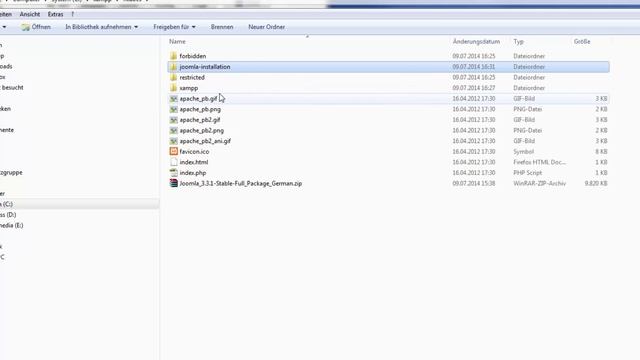Click the index.html document icon
The height and width of the screenshot is (360, 640).
173,162
